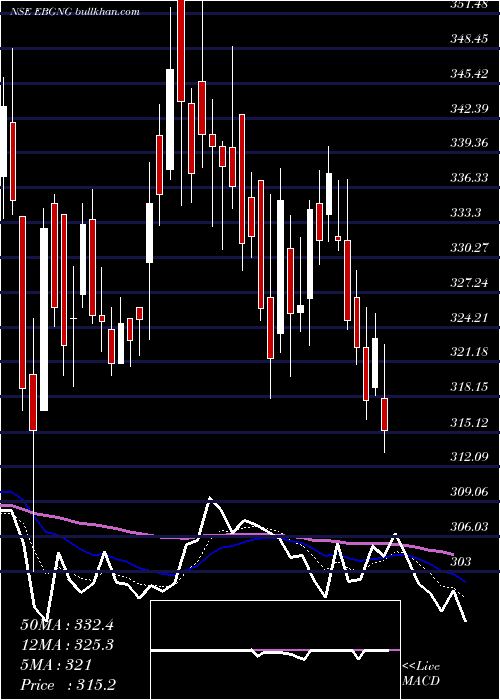Screen dimensions: 500x700
Task: Click the 12MA : 325.3 readout
Action: (67, 645)
